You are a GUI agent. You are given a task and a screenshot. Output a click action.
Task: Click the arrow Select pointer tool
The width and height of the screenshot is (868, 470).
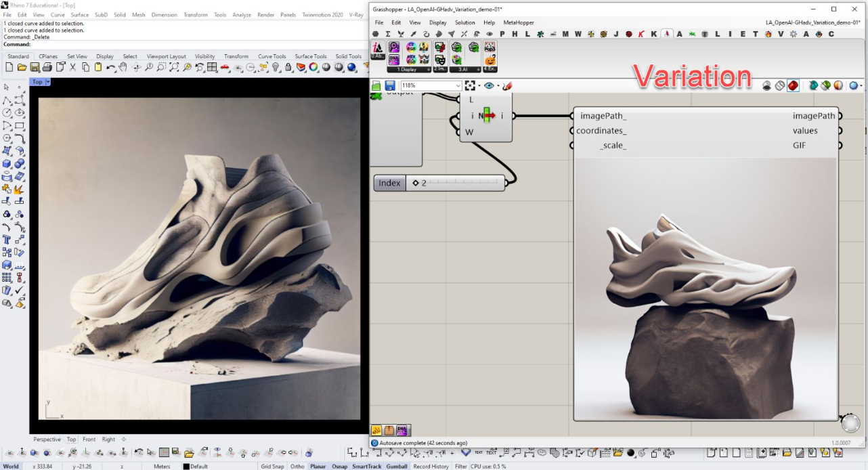click(7, 87)
